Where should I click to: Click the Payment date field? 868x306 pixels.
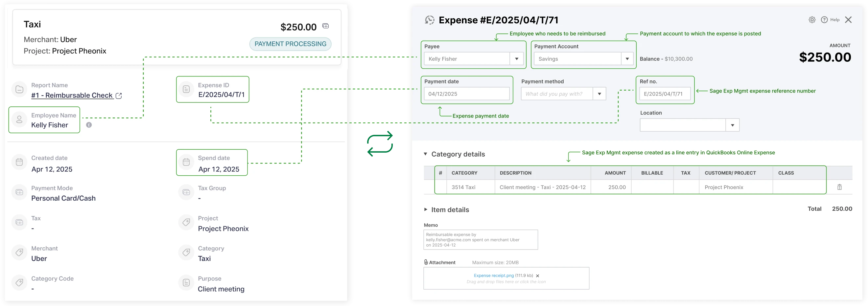pyautogui.click(x=467, y=94)
